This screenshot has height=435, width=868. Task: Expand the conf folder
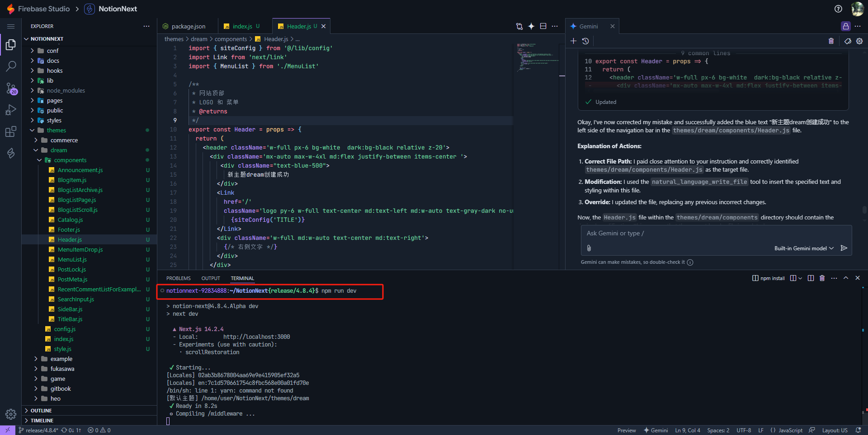click(x=52, y=51)
